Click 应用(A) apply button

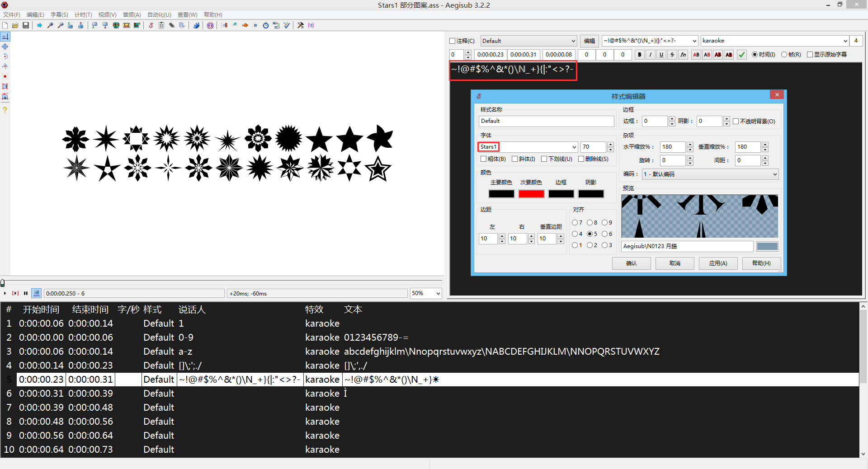click(718, 263)
